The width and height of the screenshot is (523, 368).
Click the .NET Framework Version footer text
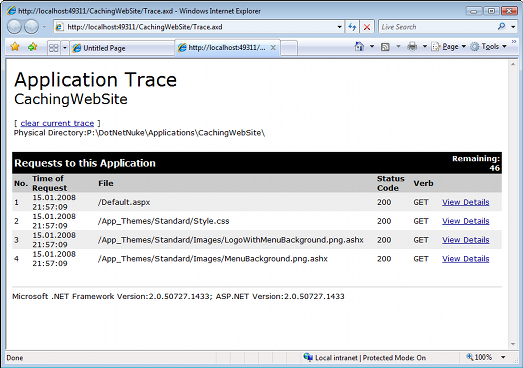178,296
